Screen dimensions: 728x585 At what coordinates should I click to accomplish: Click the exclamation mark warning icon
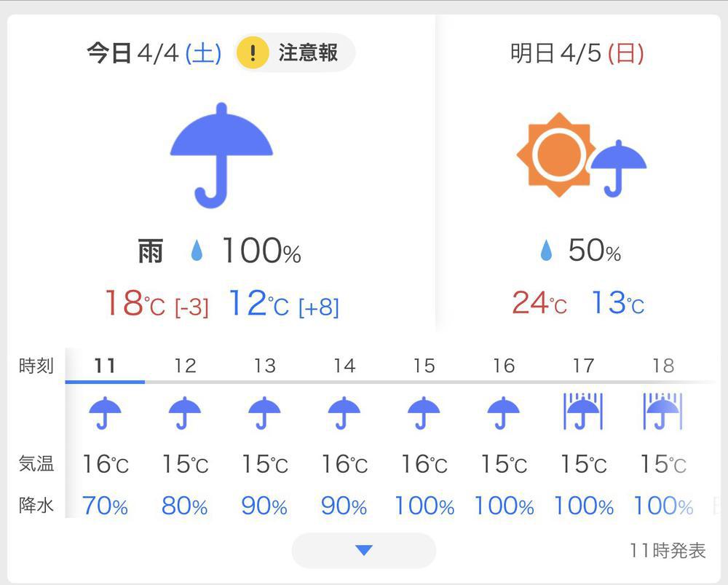253,52
